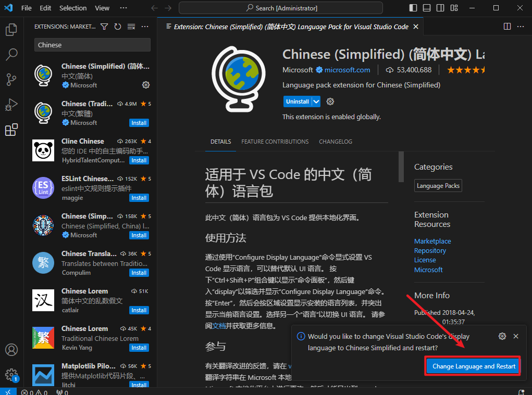The width and height of the screenshot is (532, 395).
Task: Open the Edit menu
Action: point(45,8)
